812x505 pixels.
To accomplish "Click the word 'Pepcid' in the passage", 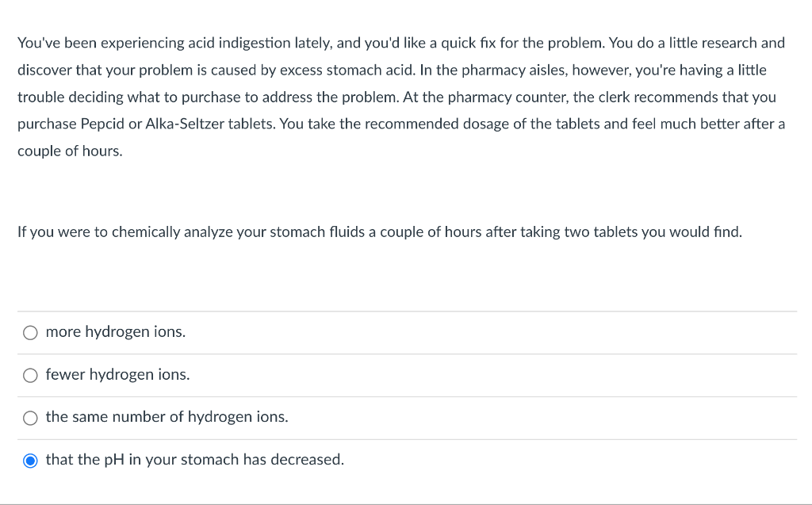I will point(102,124).
